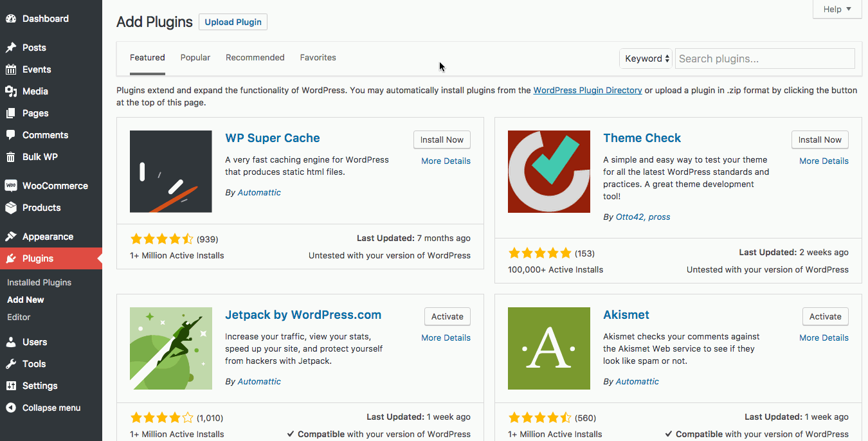Click WP Super Cache star rating

[161, 239]
